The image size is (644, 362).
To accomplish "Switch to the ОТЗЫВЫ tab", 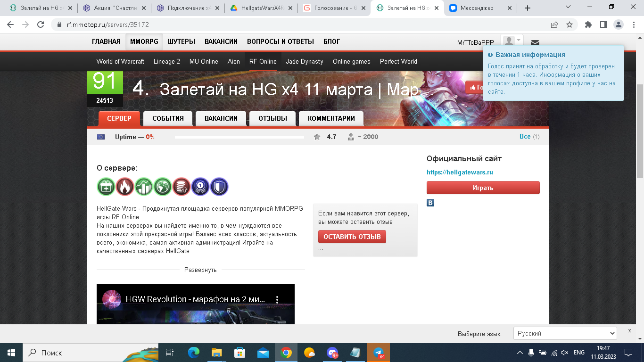I will click(x=272, y=118).
